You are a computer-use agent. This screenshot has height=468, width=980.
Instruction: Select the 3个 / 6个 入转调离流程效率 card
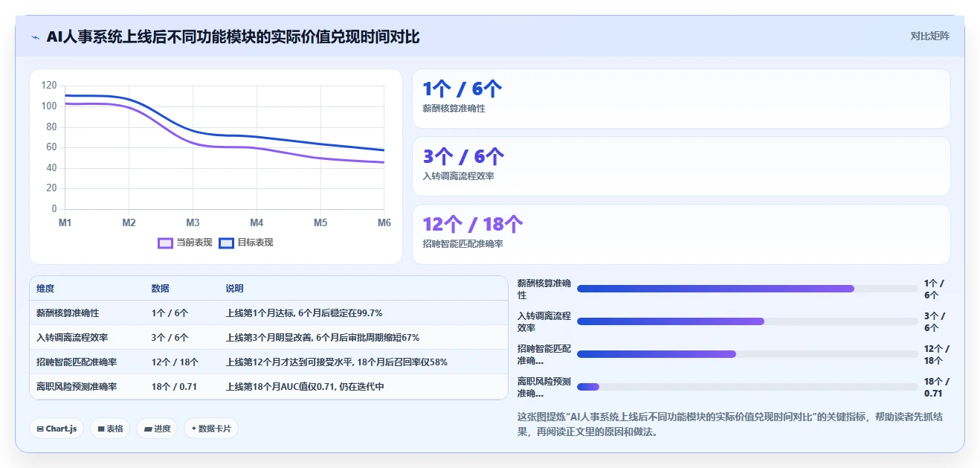click(x=681, y=167)
